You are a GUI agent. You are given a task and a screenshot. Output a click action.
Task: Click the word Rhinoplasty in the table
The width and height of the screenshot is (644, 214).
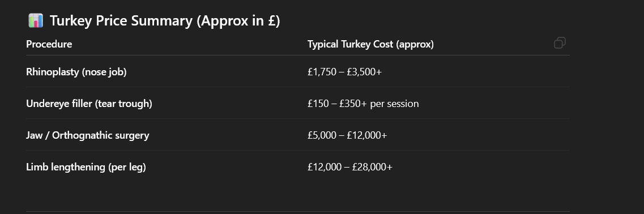click(x=53, y=72)
